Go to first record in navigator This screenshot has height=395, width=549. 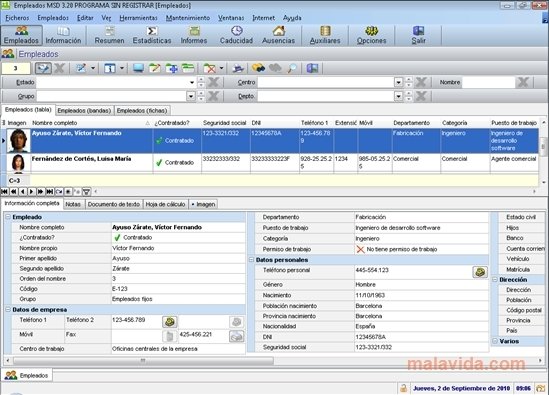pos(5,192)
